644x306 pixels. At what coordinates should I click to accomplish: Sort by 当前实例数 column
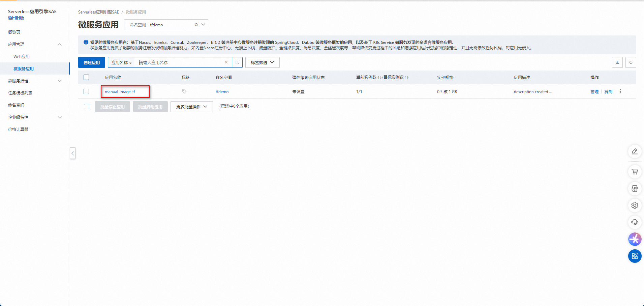380,78
